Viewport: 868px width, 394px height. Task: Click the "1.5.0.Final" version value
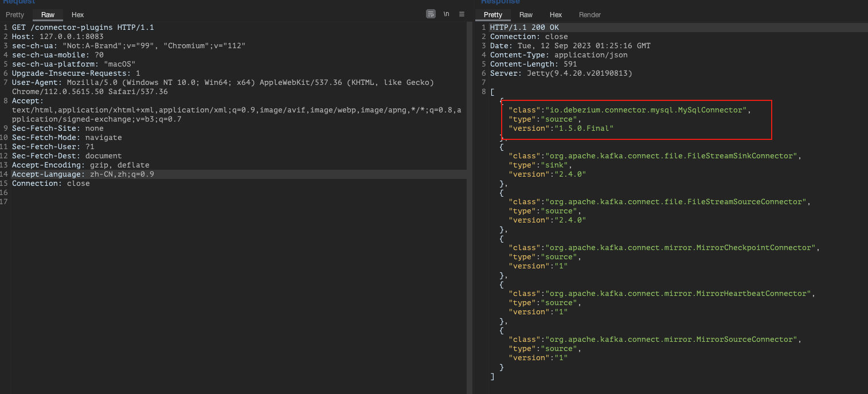[582, 128]
